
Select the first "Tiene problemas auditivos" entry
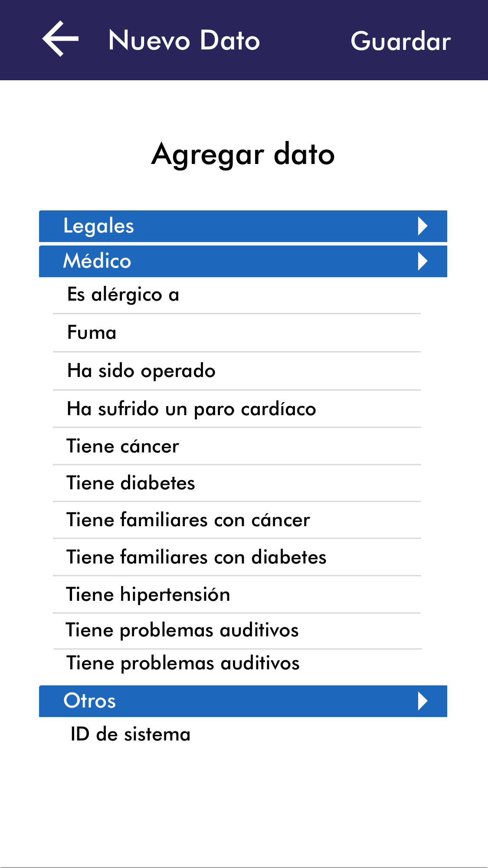(182, 630)
